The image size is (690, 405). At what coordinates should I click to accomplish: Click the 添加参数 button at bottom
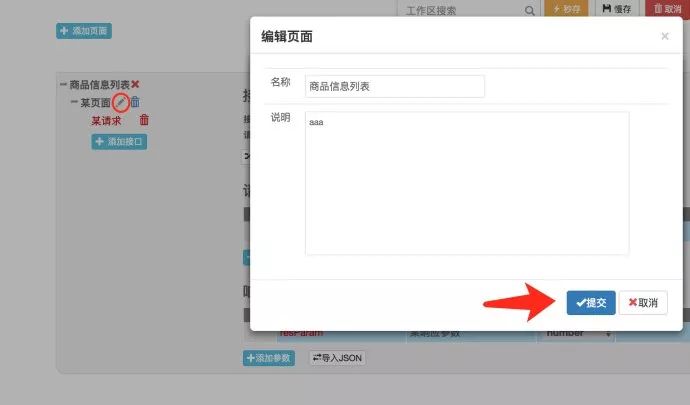(x=269, y=358)
